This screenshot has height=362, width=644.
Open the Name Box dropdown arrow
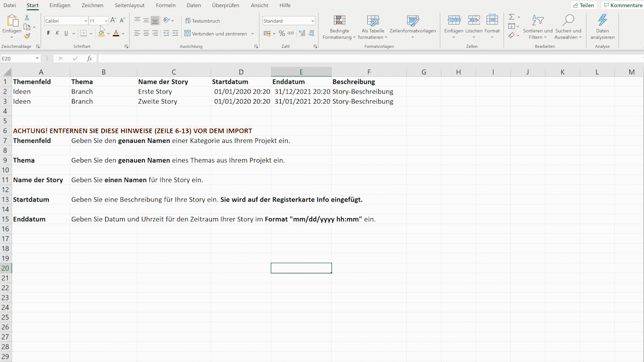[x=37, y=59]
